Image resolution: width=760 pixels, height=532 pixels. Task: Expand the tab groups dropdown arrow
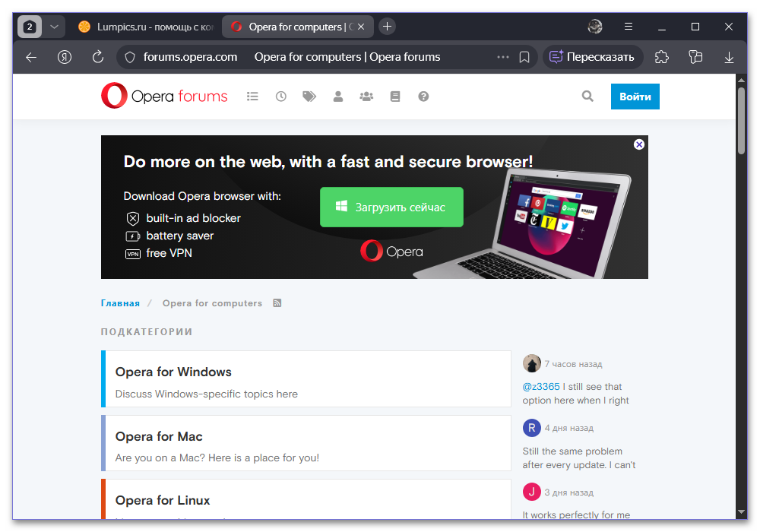(x=54, y=27)
